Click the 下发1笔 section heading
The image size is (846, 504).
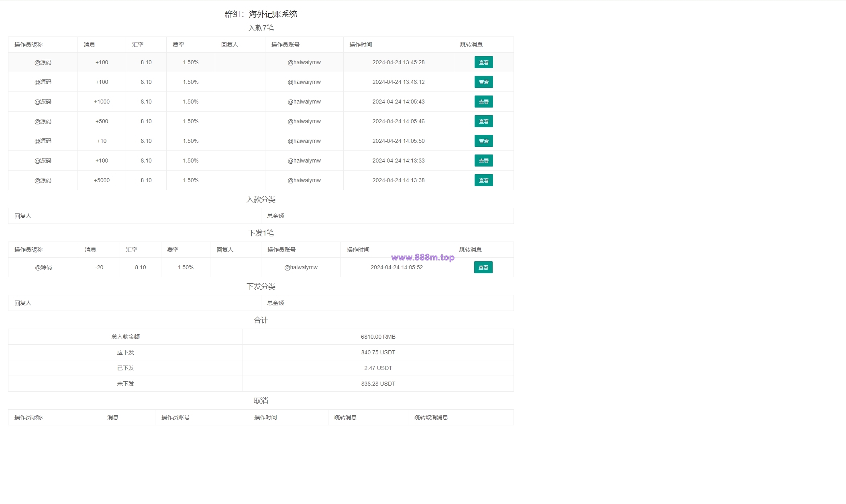pos(261,233)
